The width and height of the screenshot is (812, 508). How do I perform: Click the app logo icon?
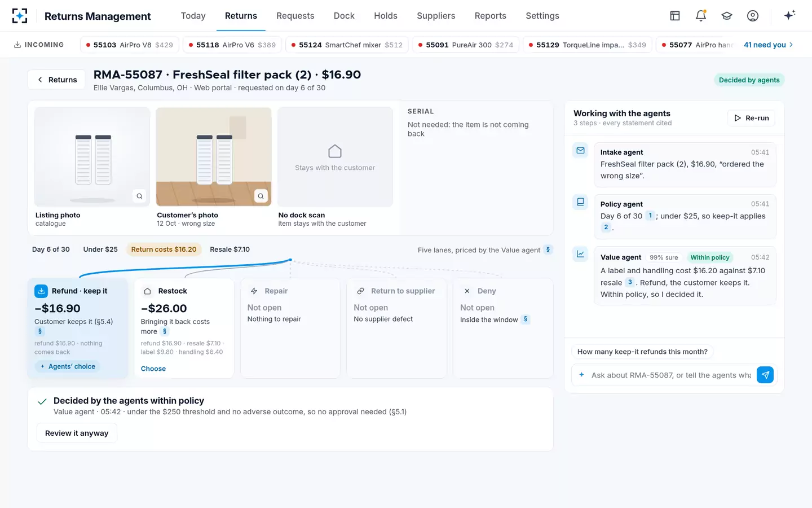[x=20, y=16]
